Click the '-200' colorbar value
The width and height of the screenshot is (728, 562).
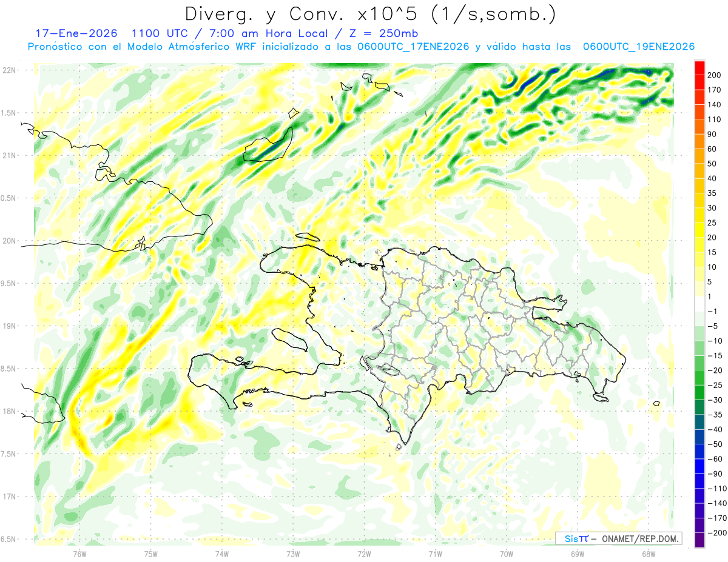click(x=718, y=533)
